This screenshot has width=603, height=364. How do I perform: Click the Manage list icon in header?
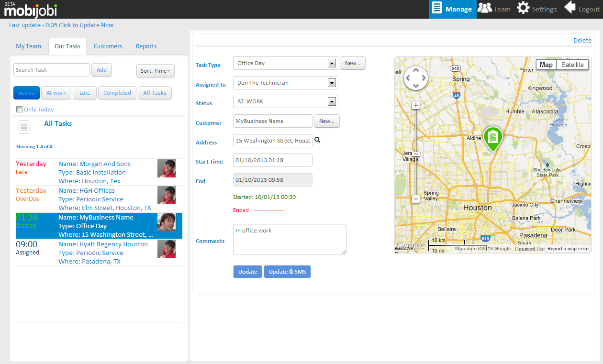click(x=436, y=9)
